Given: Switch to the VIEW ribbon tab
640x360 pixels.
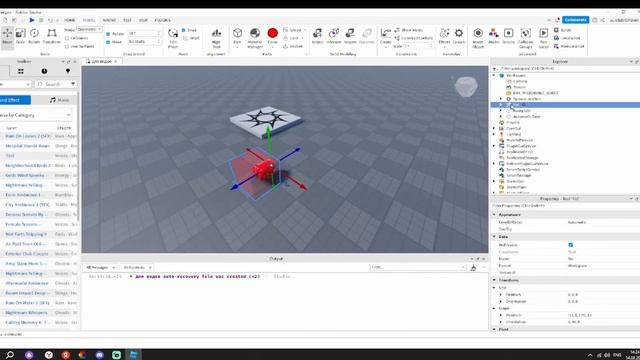Looking at the screenshot, I should [143, 20].
